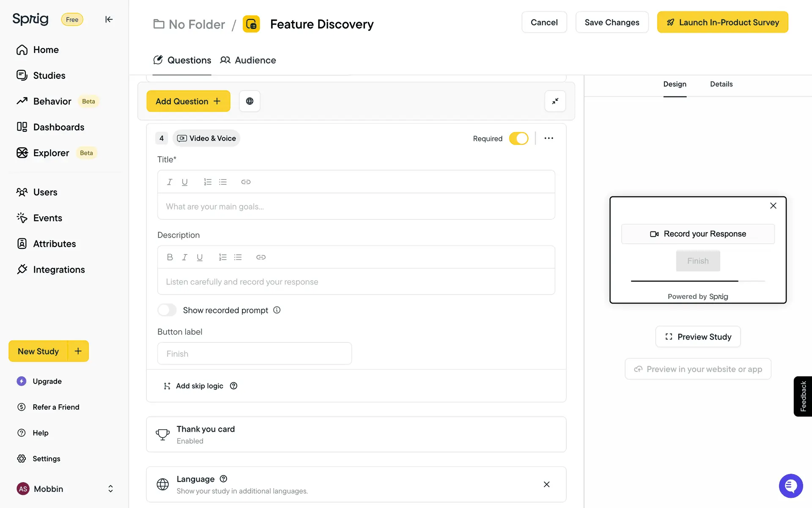Collapse questions using the shrink arrows icon

click(555, 101)
